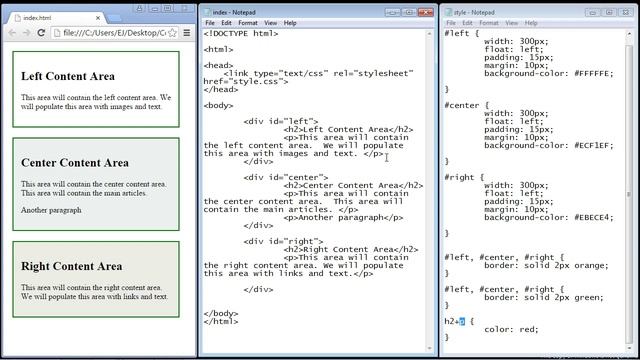640x360 pixels.
Task: Click the index Notepad title bar icon
Action: coord(207,12)
